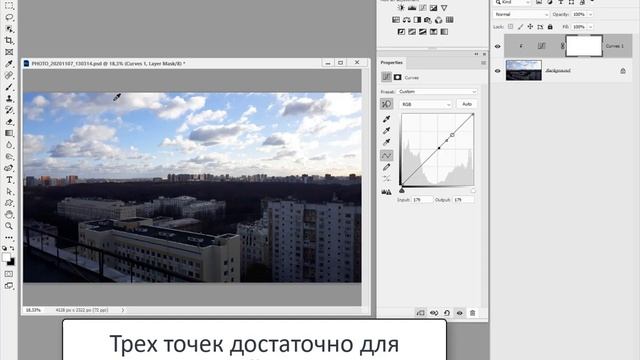The height and width of the screenshot is (360, 640).
Task: Select the Healing Brush tool
Action: (9, 75)
